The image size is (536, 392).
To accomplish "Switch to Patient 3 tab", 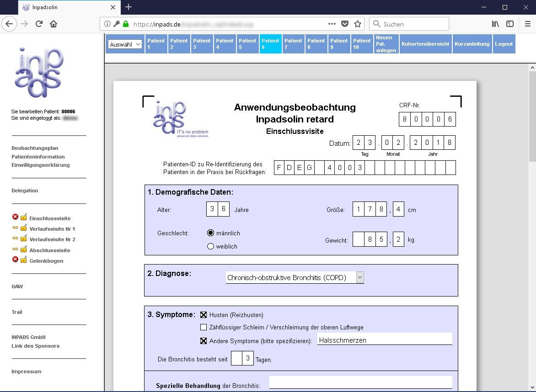I will pos(202,44).
